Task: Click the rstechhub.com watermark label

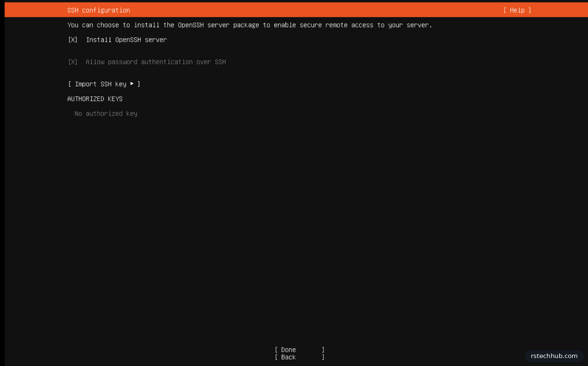Action: [x=554, y=356]
